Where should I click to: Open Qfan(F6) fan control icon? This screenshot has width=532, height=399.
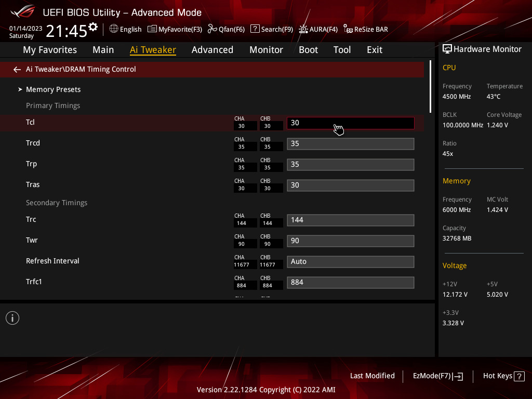tap(212, 29)
